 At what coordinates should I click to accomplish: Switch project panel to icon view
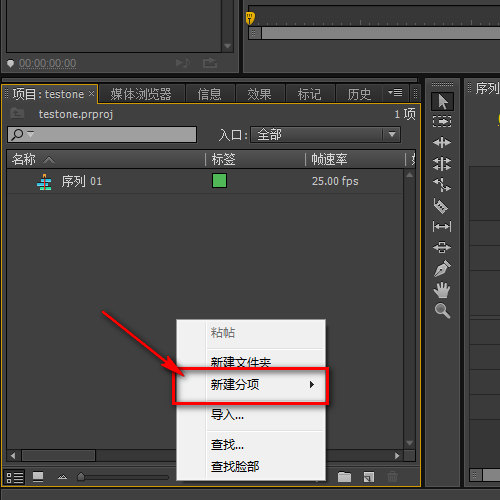[x=38, y=477]
